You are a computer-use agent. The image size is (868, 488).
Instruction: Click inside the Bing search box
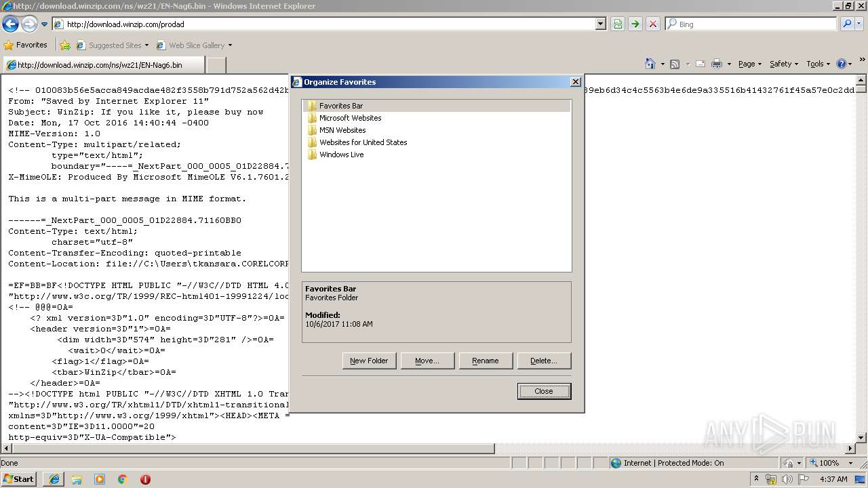pos(751,24)
